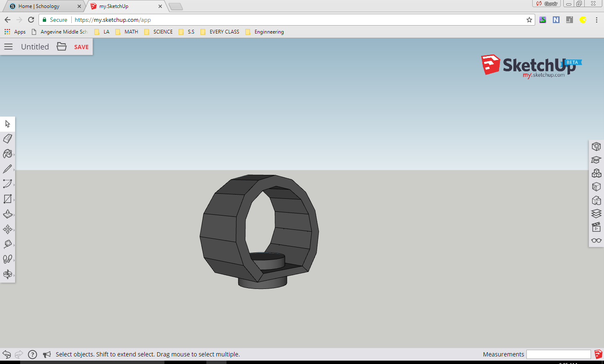
Task: Open the Components panel
Action: pyautogui.click(x=596, y=173)
